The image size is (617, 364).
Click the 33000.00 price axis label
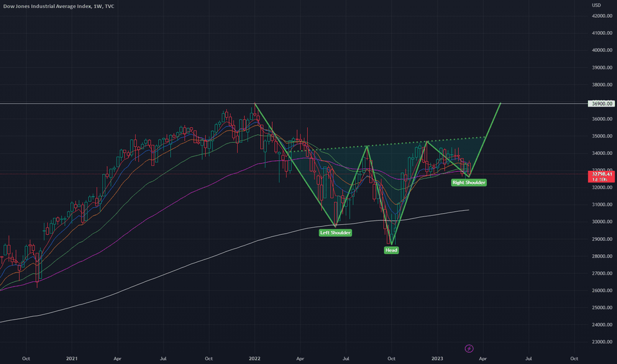(x=602, y=170)
